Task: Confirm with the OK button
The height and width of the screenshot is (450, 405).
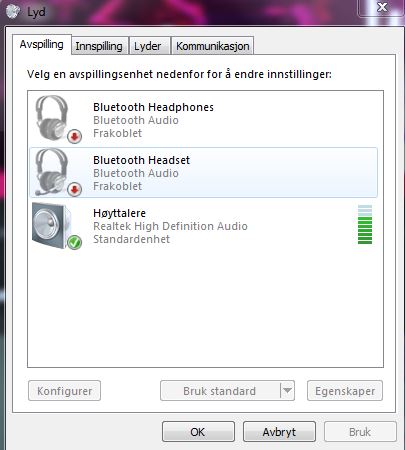Action: coord(198,432)
